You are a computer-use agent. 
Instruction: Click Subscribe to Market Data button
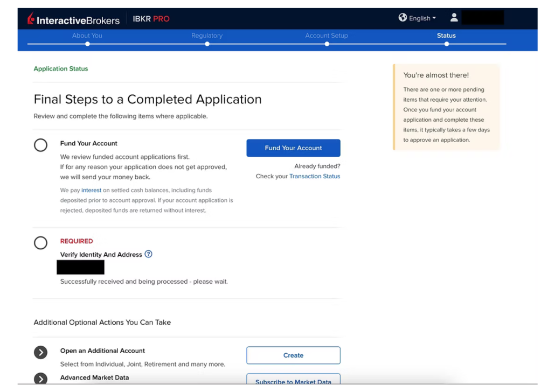click(294, 379)
